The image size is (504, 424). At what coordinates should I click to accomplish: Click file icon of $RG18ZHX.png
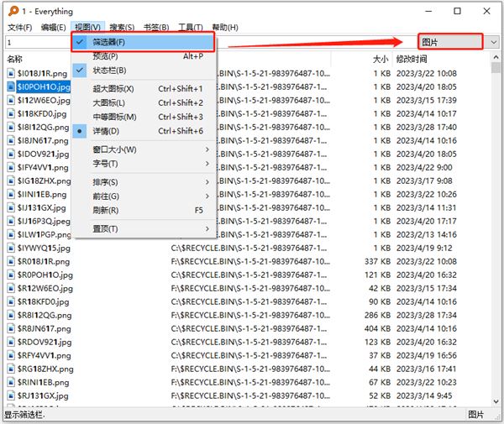click(x=11, y=369)
